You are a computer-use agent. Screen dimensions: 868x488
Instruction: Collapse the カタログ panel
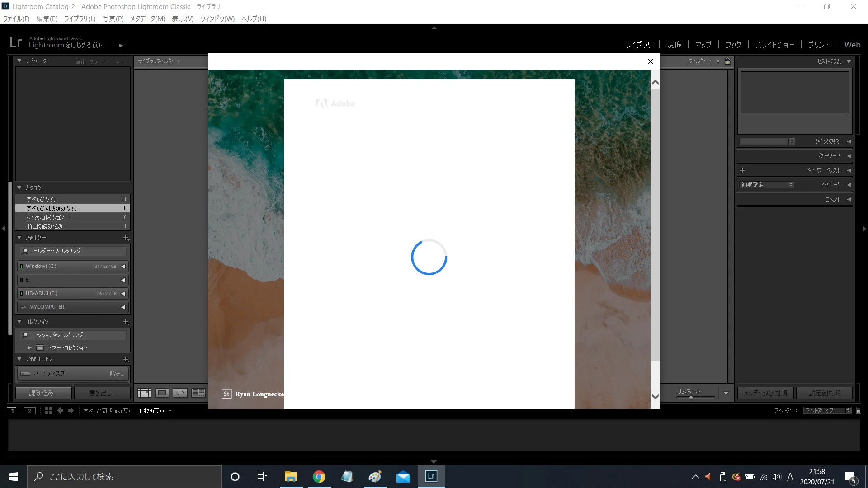click(19, 188)
